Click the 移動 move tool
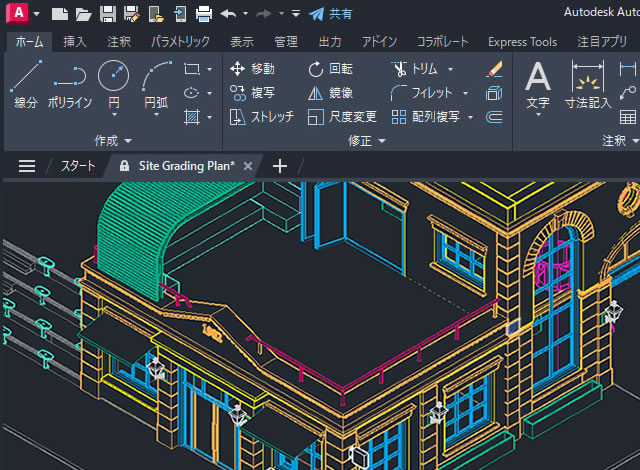 click(x=252, y=69)
